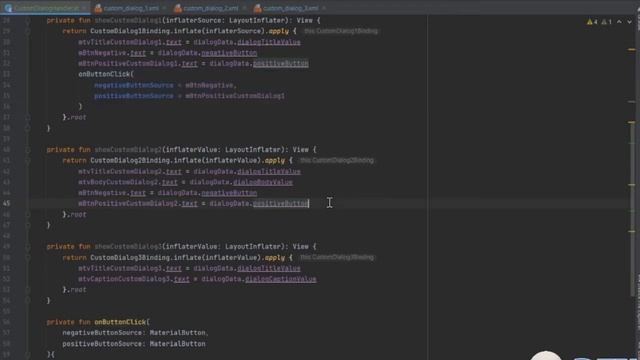Image resolution: width=640 pixels, height=360 pixels.
Task: Click fold end marker at line 54
Action: coord(28,300)
